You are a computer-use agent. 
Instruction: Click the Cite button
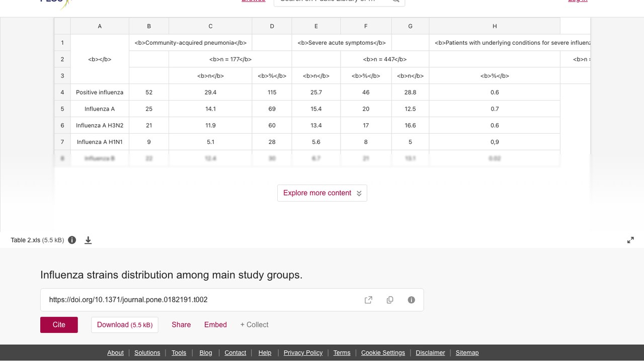(x=59, y=325)
